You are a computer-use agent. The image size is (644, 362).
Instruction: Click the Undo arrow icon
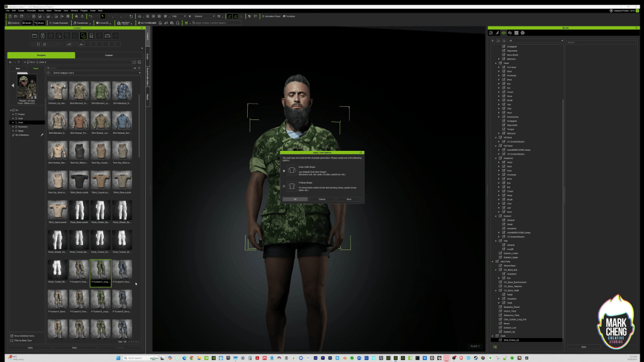(91, 16)
